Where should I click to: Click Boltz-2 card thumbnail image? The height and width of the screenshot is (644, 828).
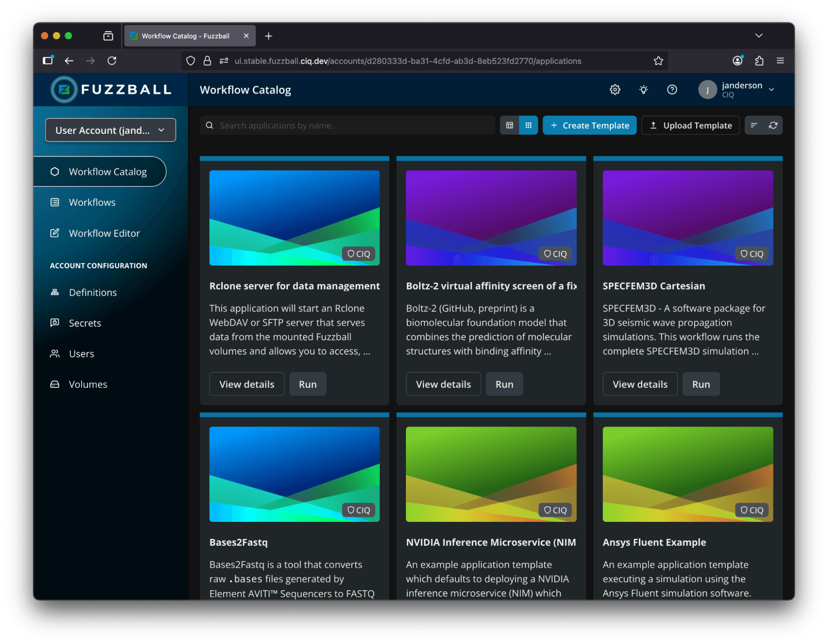pyautogui.click(x=491, y=218)
